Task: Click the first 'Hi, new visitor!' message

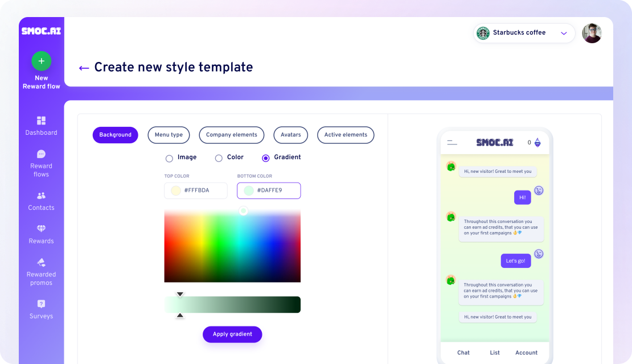Action: [498, 172]
